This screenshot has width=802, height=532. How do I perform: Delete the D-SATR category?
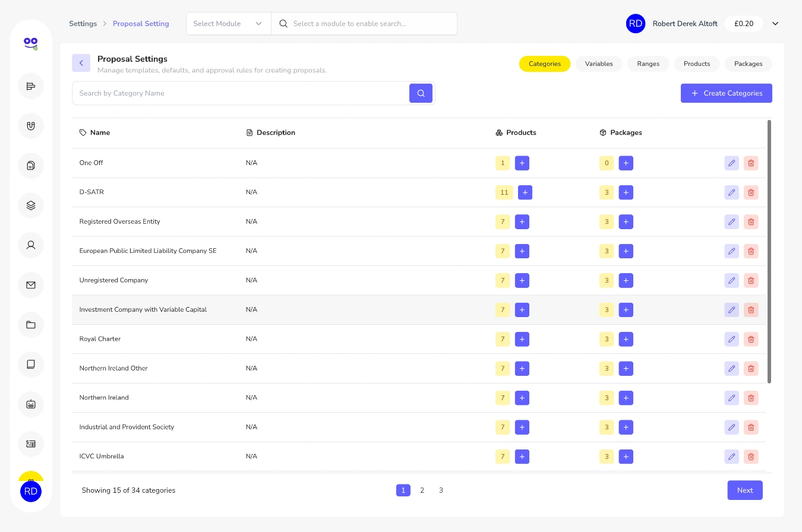(751, 192)
